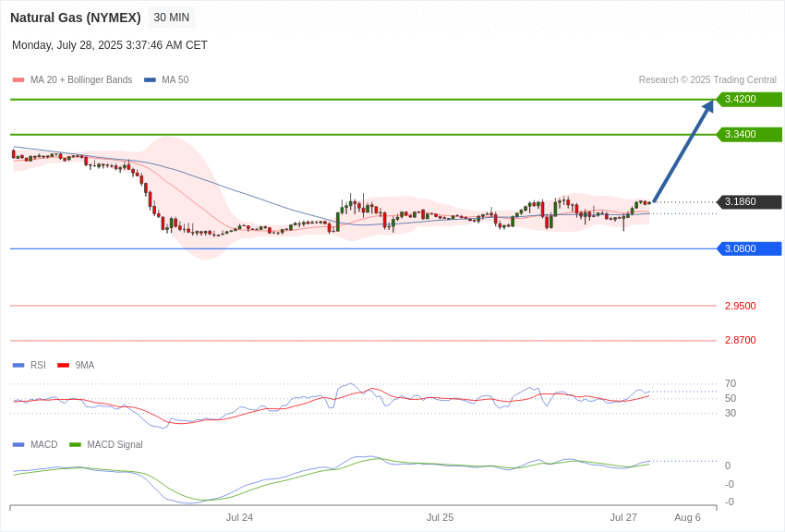Screen dimensions: 785x532
Task: Click the 9MA legend label
Action: [x=85, y=366]
